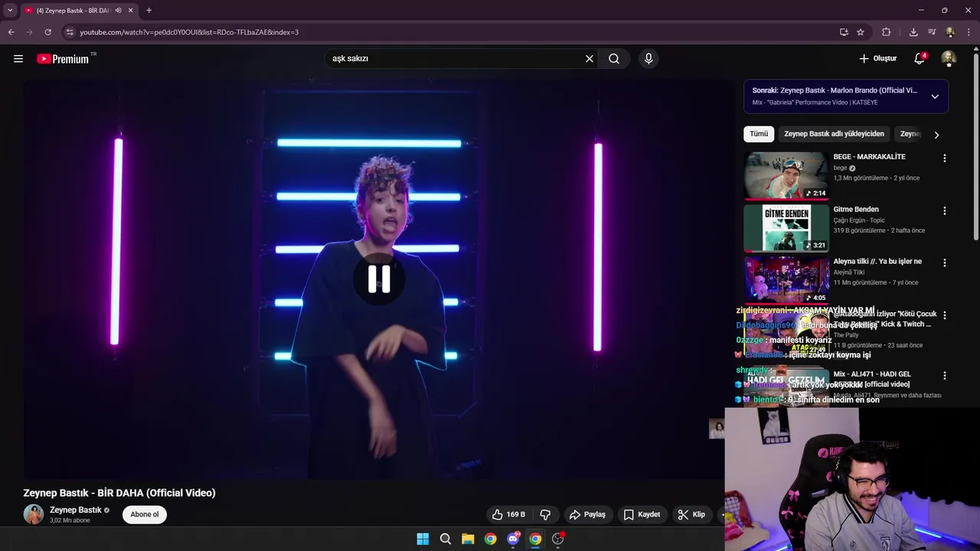
Task: Open OBS Studio from the taskbar
Action: (558, 539)
